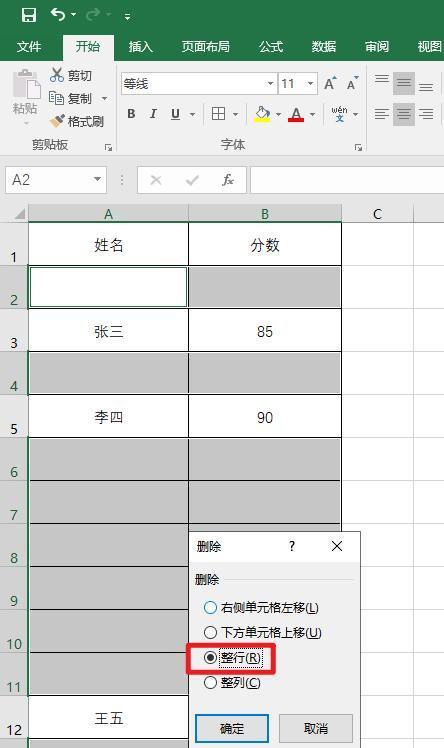This screenshot has height=748, width=444.
Task: Click the Save icon in title bar
Action: pos(29,15)
